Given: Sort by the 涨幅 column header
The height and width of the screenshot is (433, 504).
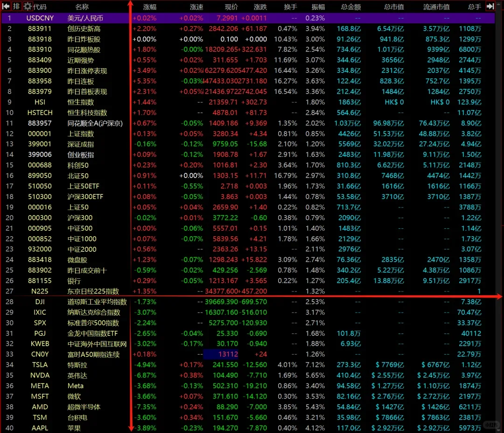Looking at the screenshot, I should (x=150, y=7).
